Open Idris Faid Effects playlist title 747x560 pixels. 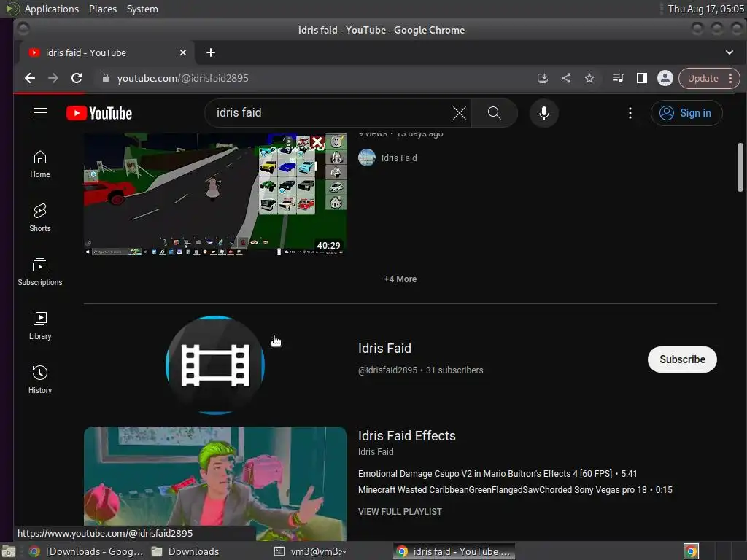[x=407, y=436]
